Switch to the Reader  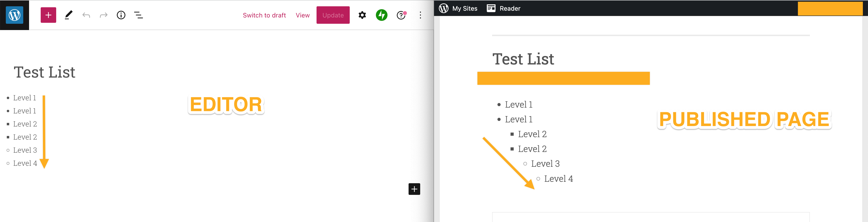504,8
